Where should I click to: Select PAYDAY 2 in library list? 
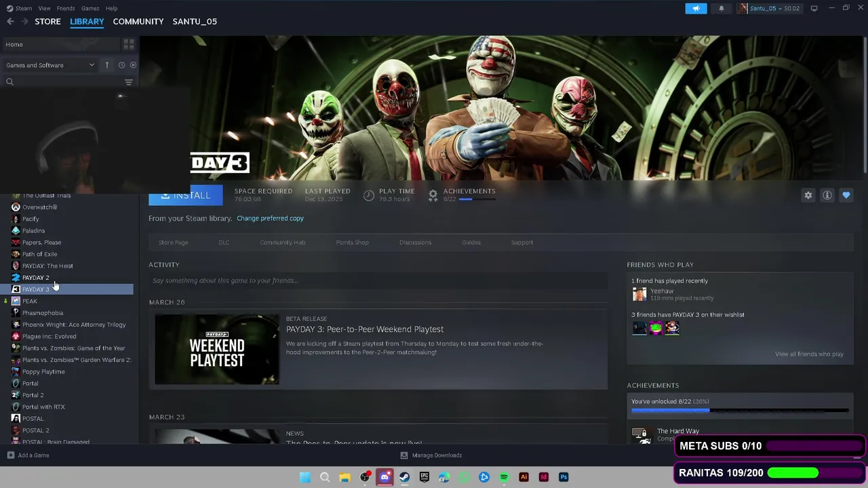(x=35, y=277)
